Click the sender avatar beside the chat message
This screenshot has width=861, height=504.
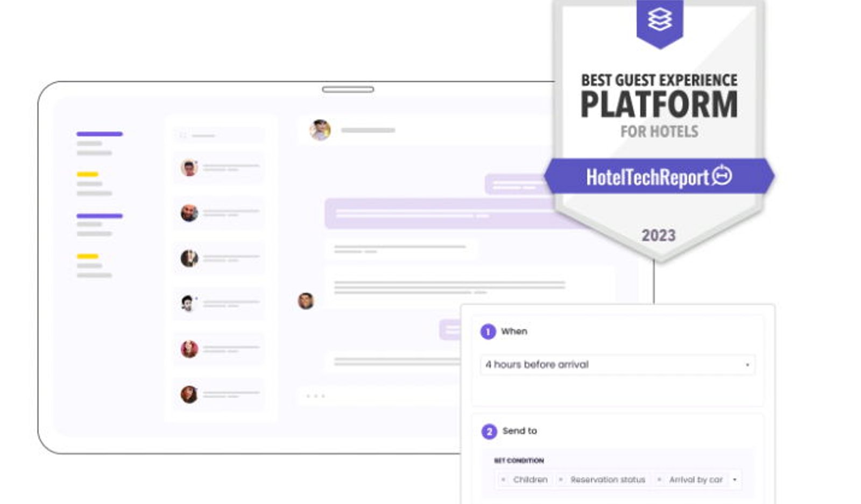pyautogui.click(x=306, y=301)
